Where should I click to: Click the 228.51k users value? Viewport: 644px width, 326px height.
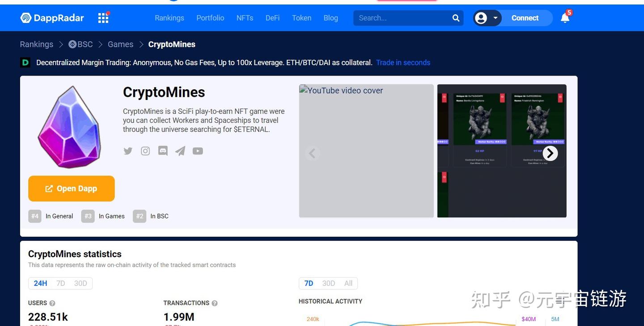coord(48,317)
